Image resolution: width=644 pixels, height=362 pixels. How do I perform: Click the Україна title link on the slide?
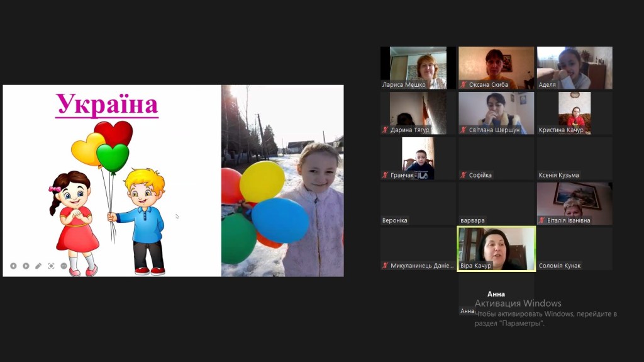pos(107,105)
